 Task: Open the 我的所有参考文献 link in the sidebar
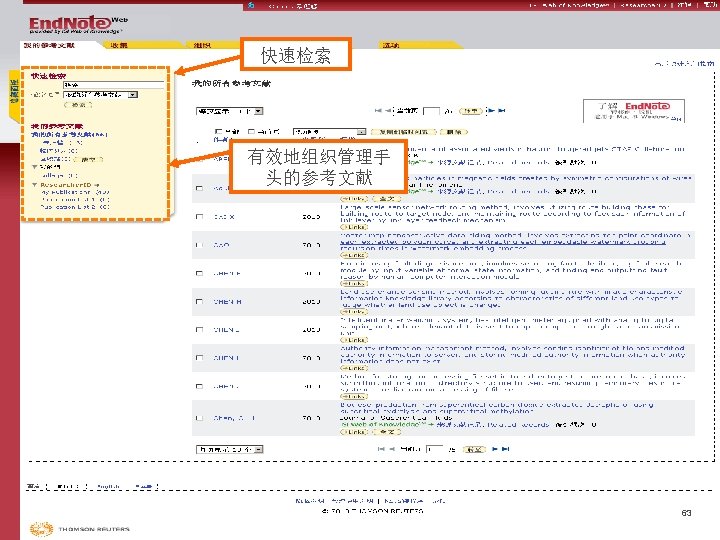[69, 135]
